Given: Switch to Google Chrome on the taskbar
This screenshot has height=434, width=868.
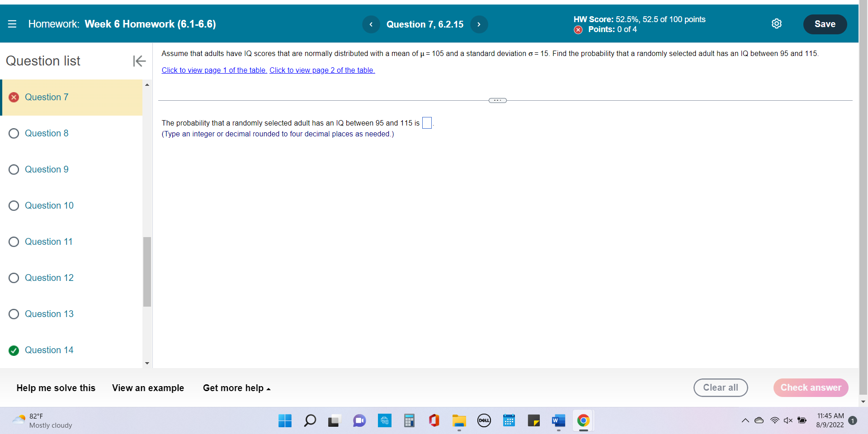Looking at the screenshot, I should 583,421.
